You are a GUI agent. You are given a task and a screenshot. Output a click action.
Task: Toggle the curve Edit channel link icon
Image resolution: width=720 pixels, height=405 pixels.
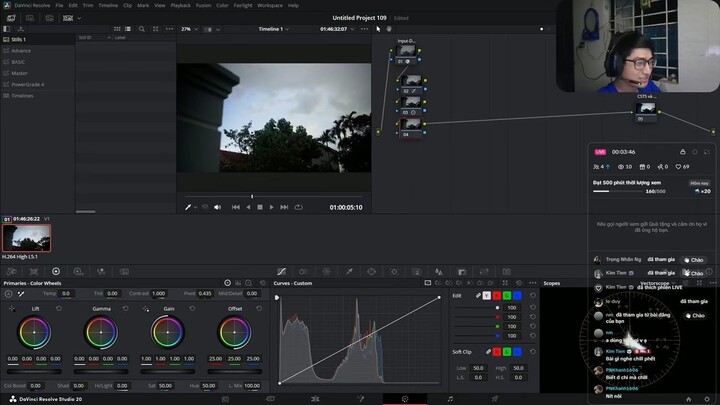[478, 296]
